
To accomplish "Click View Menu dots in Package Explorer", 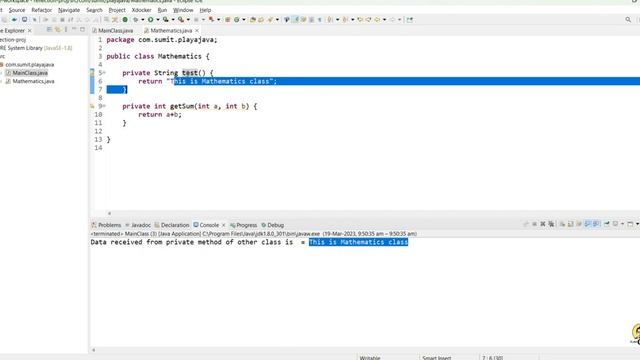I will tap(66, 30).
